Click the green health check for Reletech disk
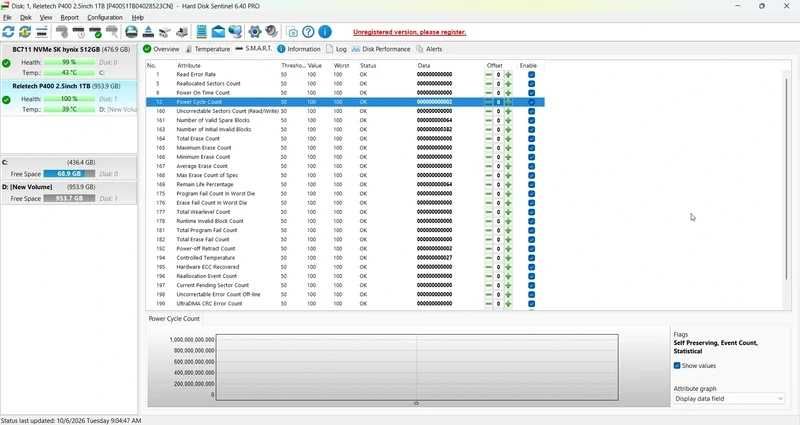The height and width of the screenshot is (425, 800). click(x=6, y=100)
